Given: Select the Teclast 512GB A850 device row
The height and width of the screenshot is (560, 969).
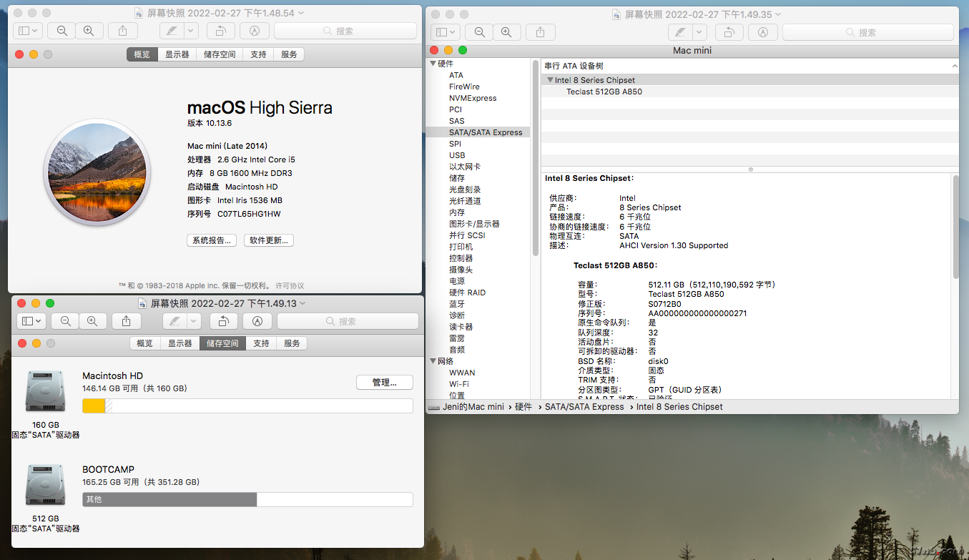Looking at the screenshot, I should 749,92.
